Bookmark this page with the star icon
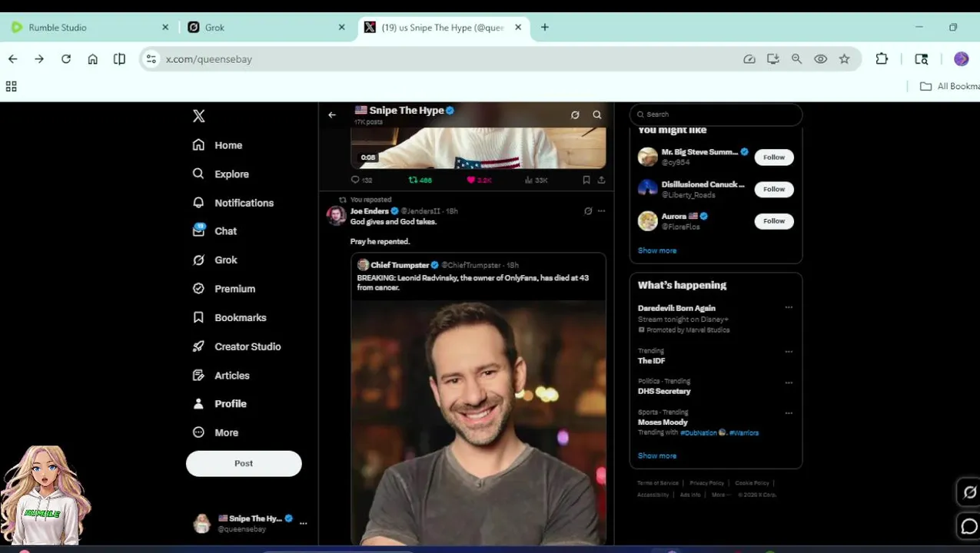Viewport: 980px width, 553px height. (845, 59)
